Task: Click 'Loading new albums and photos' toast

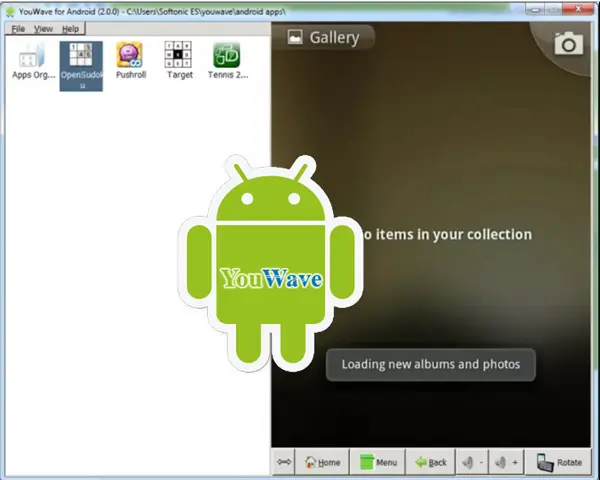Action: point(430,364)
